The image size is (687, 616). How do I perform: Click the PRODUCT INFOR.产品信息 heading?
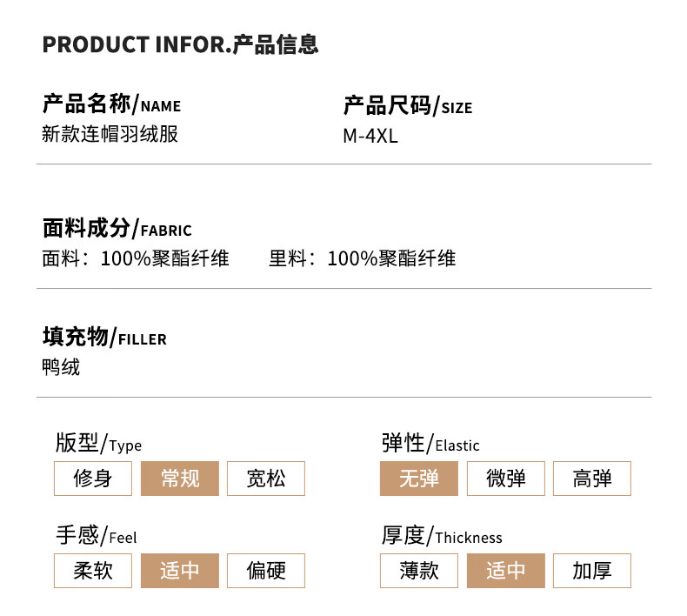pyautogui.click(x=181, y=44)
